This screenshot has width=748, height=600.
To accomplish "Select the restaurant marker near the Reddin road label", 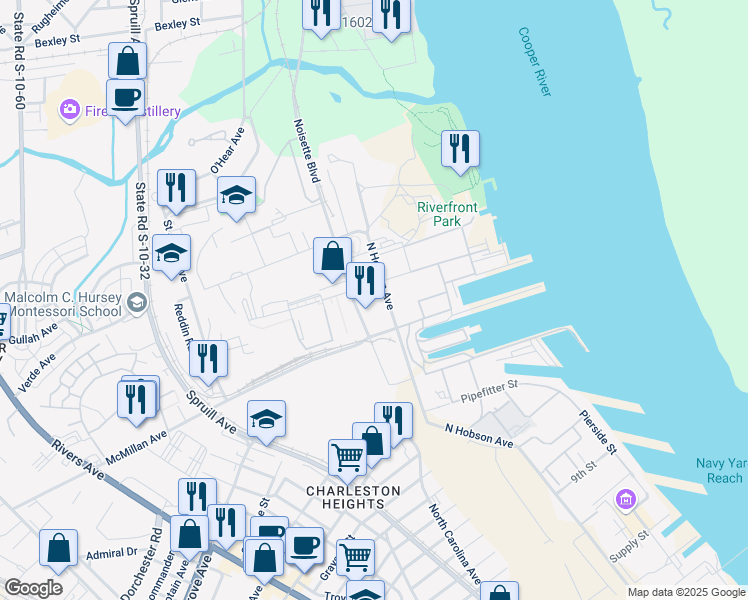I will pyautogui.click(x=208, y=361).
